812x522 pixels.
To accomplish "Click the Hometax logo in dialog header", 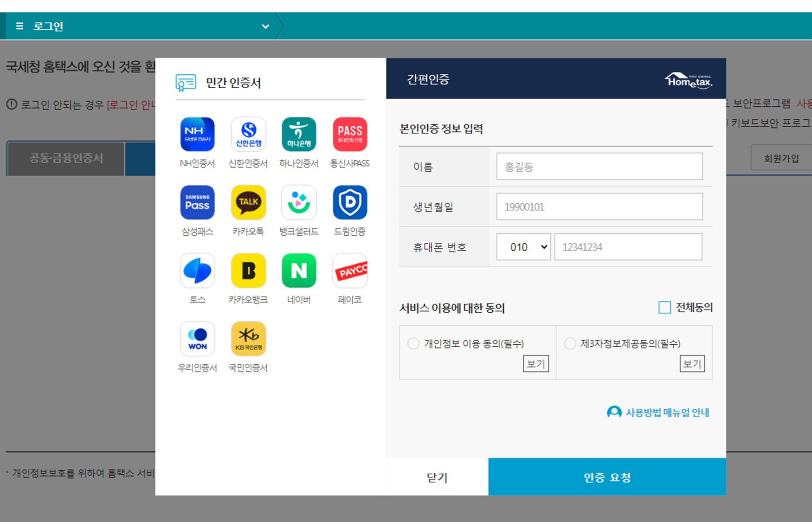I will coord(689,80).
